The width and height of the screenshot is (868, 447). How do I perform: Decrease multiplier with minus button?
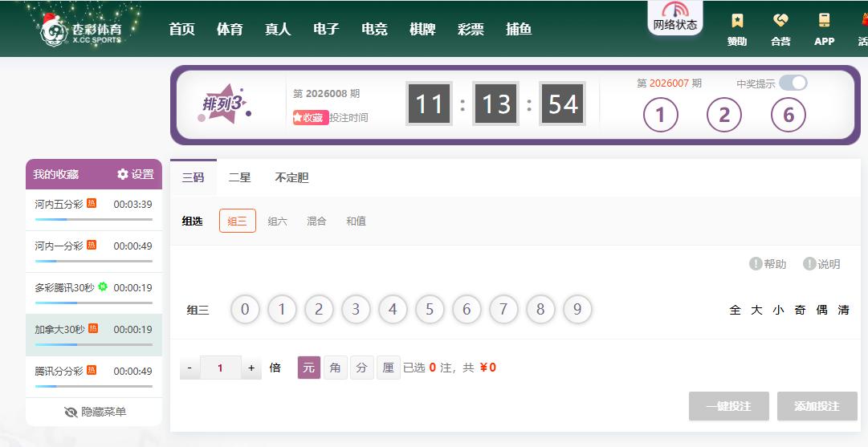point(189,368)
